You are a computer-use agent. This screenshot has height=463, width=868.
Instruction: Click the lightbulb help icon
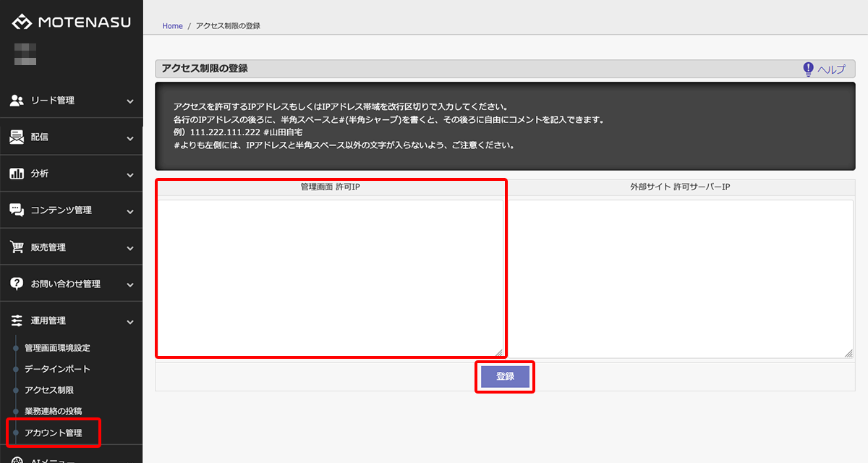[808, 69]
